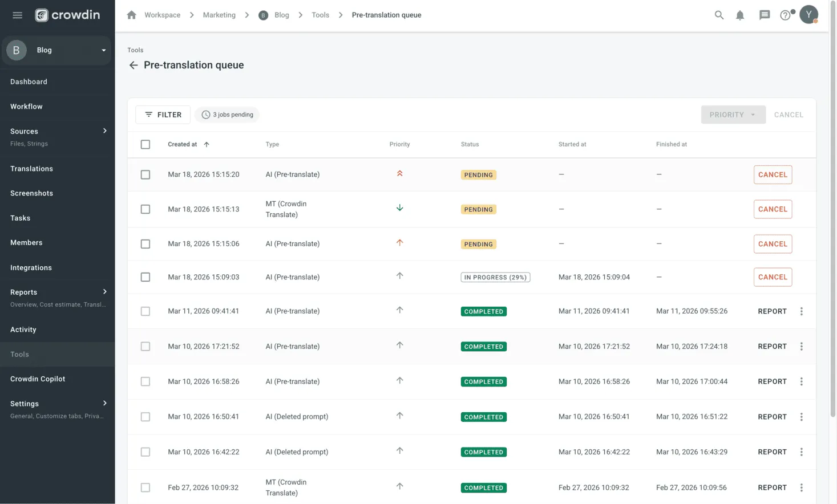The height and width of the screenshot is (504, 837).
Task: Select the in-progress job checkbox
Action: pos(145,277)
